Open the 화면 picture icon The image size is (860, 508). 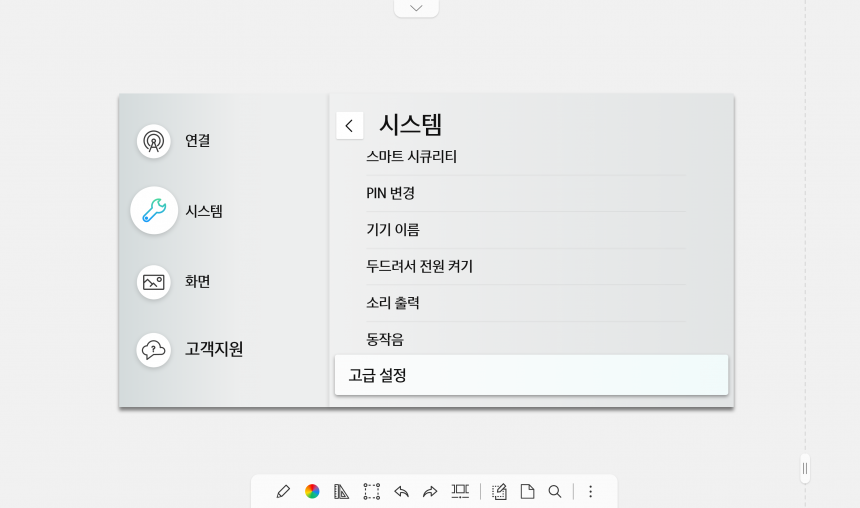tap(154, 282)
